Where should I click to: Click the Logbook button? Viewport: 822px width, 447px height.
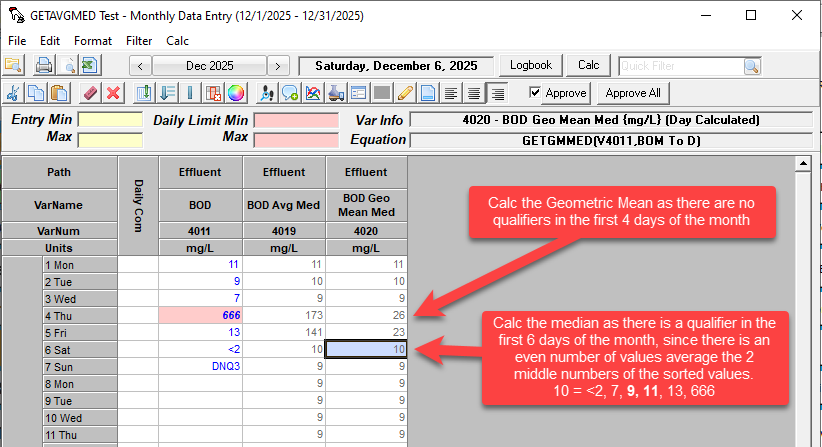tap(531, 65)
